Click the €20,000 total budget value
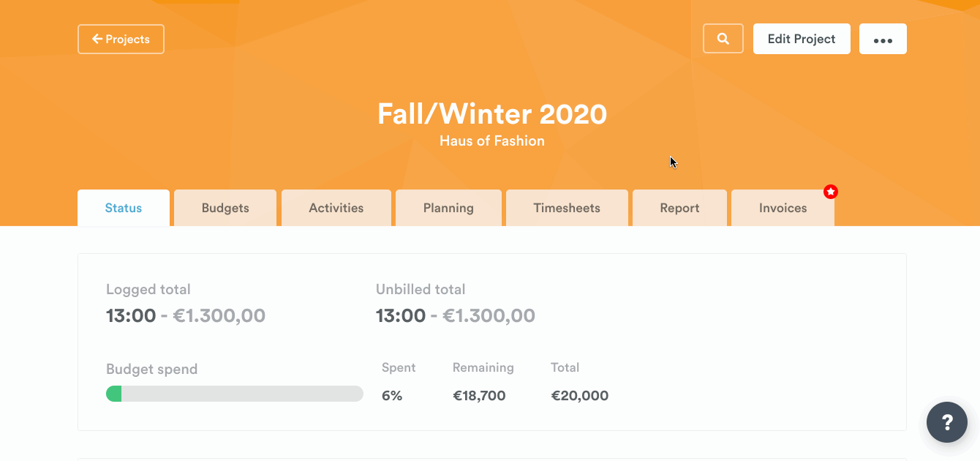Screen dimensions: 980x461 (579, 396)
